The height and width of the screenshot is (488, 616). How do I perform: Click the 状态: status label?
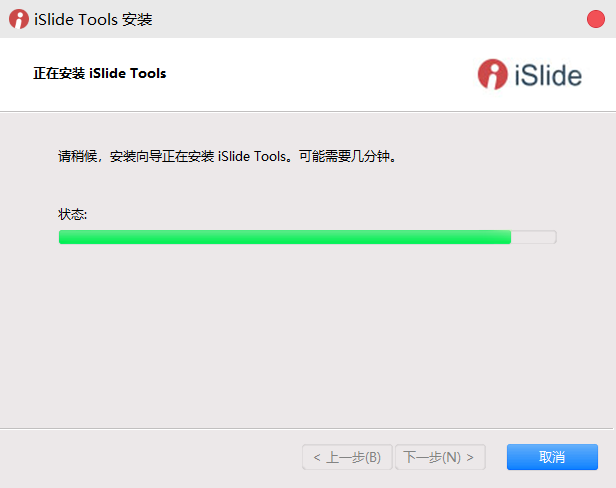click(x=73, y=214)
